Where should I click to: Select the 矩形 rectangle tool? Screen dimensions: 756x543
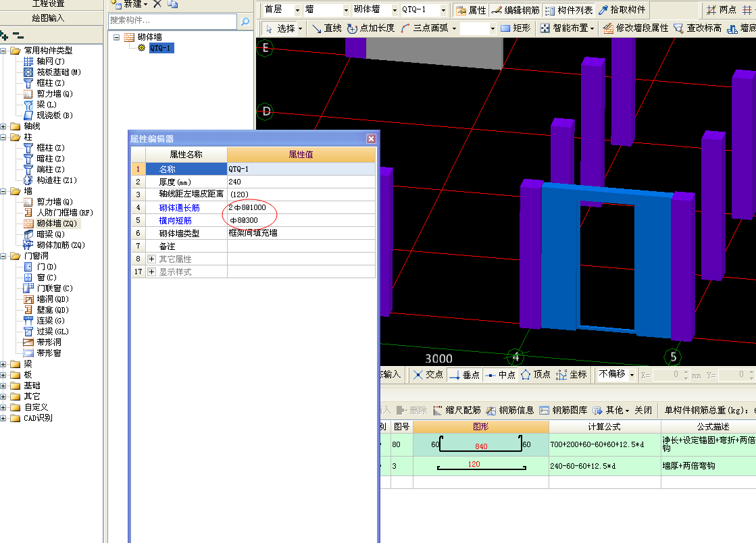pyautogui.click(x=515, y=28)
